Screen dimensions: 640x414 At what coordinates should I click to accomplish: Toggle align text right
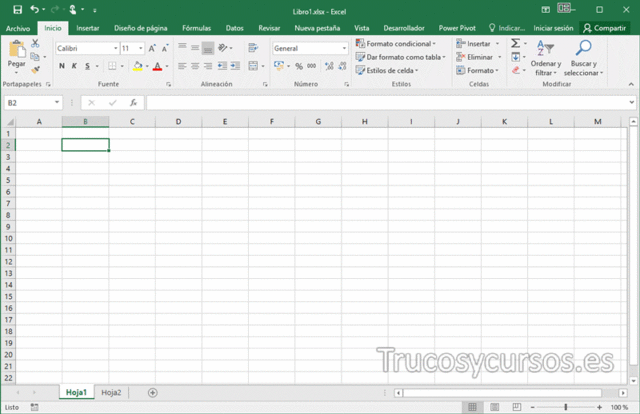pos(208,66)
